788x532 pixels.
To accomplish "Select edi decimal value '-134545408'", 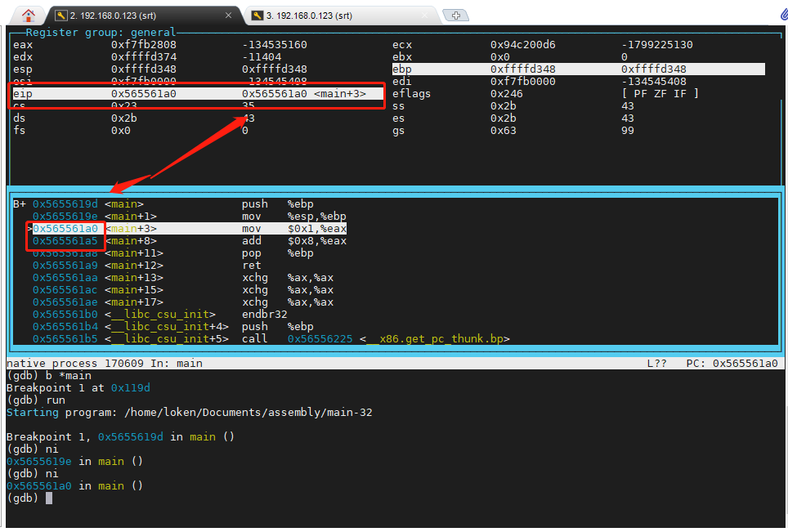I will pos(654,82).
